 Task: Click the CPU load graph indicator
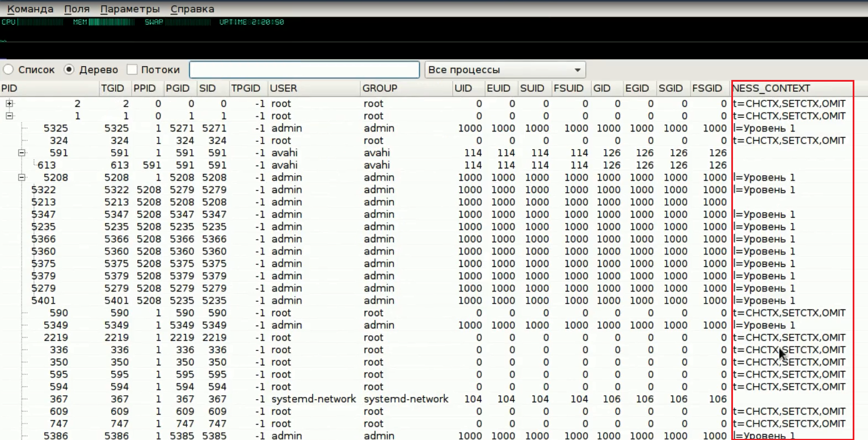click(x=32, y=22)
